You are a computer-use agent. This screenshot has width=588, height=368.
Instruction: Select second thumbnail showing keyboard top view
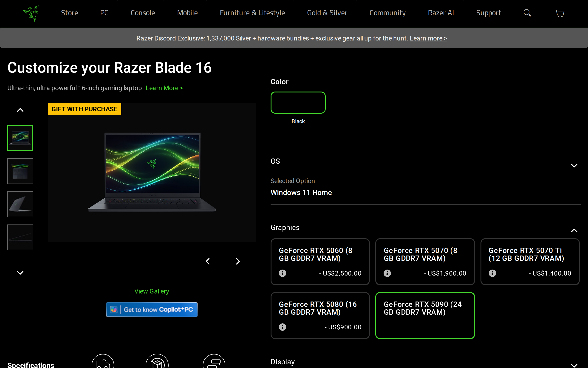pos(20,171)
